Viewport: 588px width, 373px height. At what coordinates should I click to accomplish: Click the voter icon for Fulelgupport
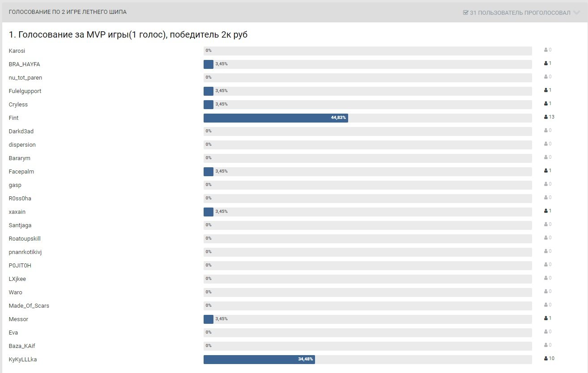(546, 90)
